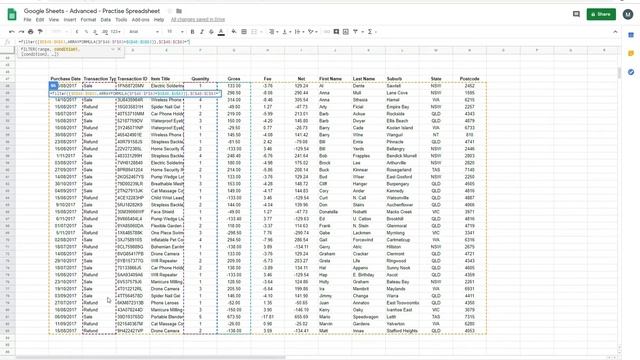640x360 pixels.
Task: Open the Data menu
Action: pos(106,20)
